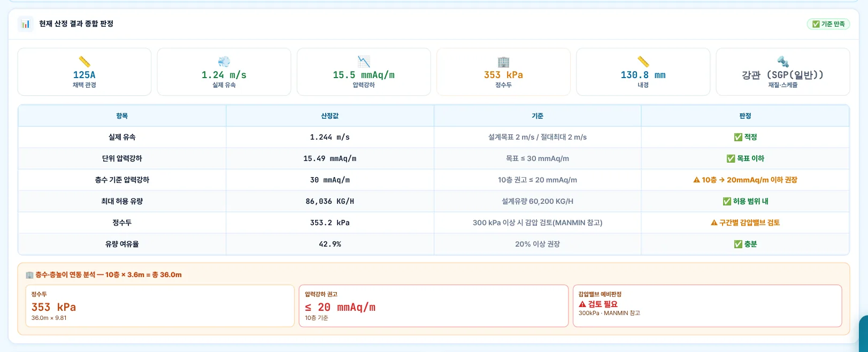The width and height of the screenshot is (868, 352).
Task: Click the 산정값 column header
Action: click(x=330, y=116)
